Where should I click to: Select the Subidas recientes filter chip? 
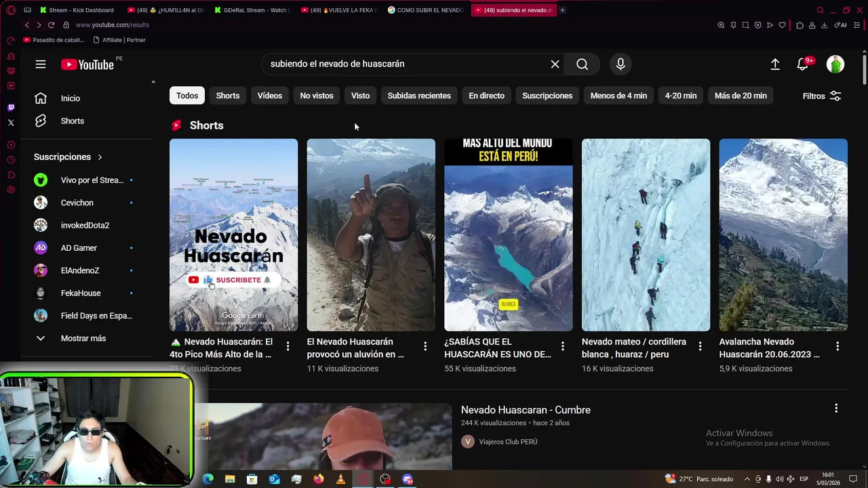419,96
